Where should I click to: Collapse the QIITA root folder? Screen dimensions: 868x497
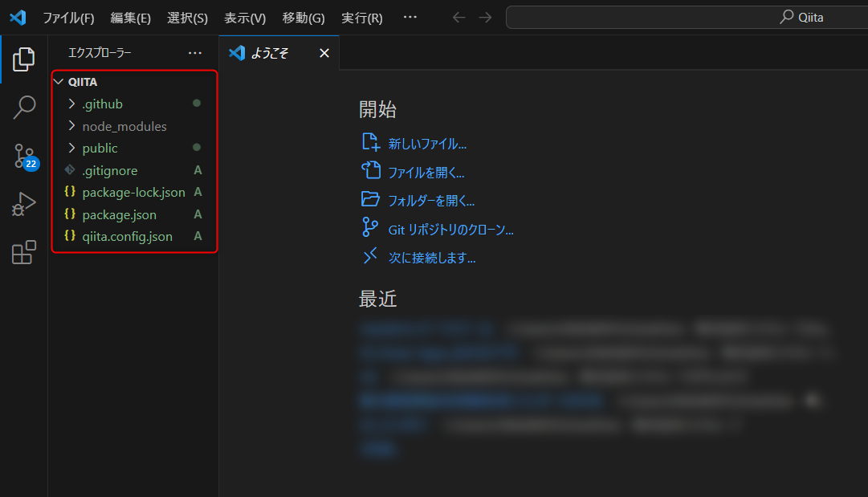point(59,82)
